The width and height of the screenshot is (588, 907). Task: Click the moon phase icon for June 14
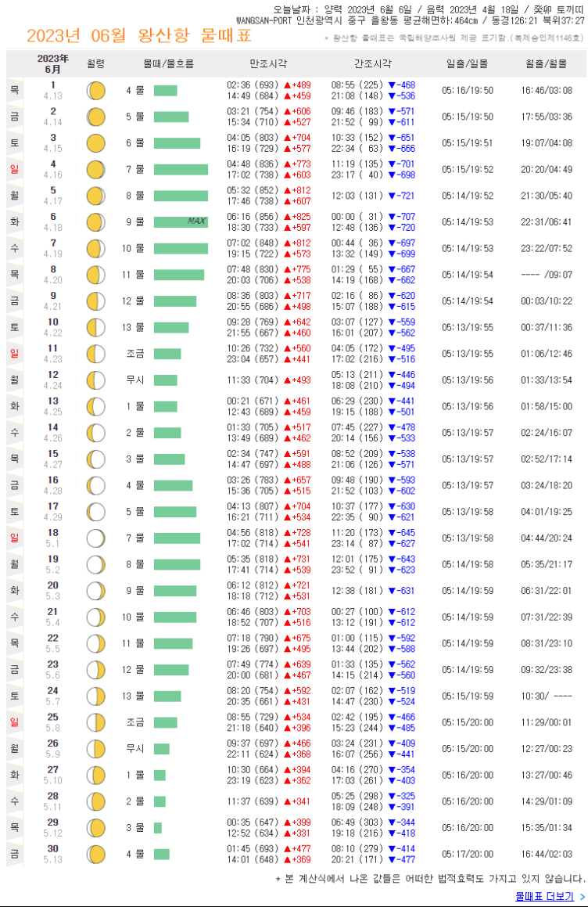tap(96, 433)
